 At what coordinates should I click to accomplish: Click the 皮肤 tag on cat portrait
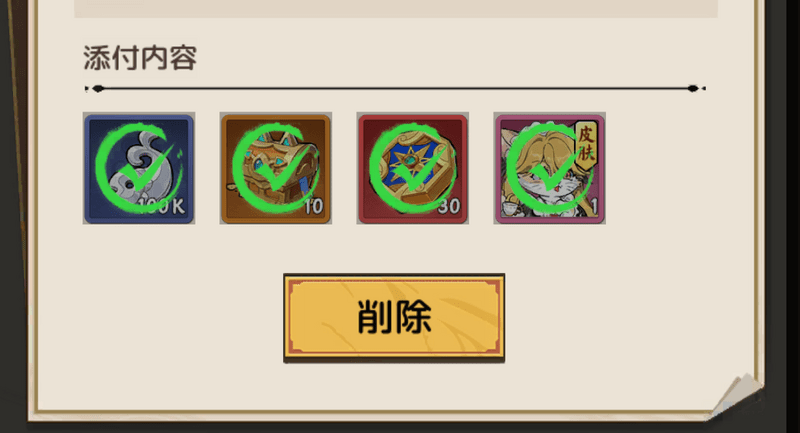[586, 142]
